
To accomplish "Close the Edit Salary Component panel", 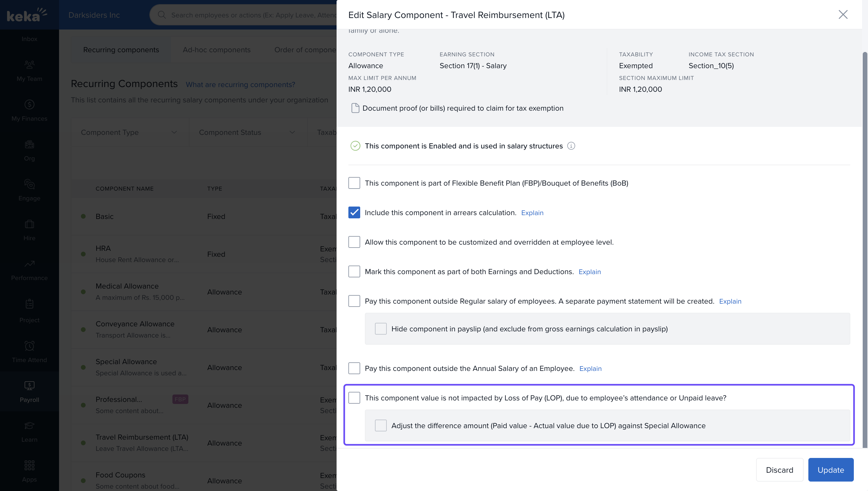I will coord(843,14).
